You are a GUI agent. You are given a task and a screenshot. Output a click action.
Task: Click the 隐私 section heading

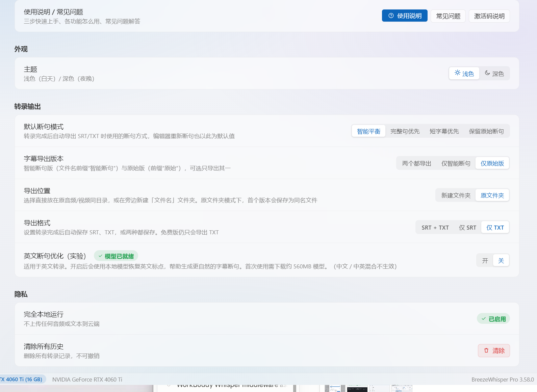click(21, 294)
